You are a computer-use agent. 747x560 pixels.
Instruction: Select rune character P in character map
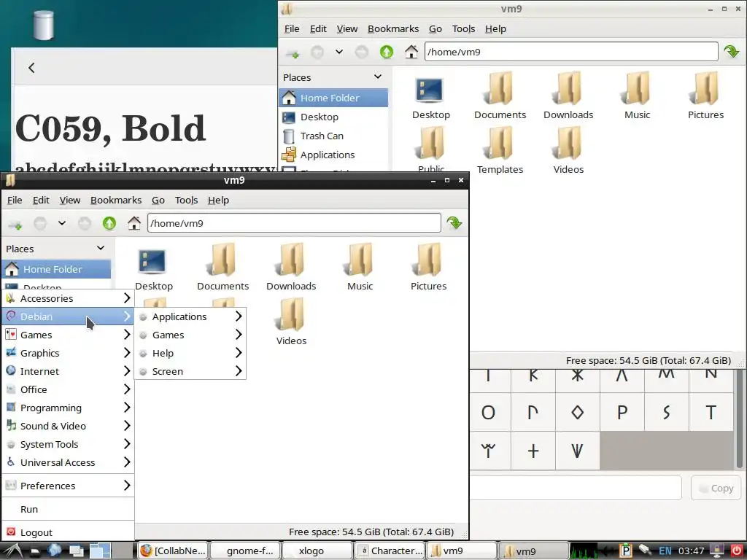point(622,412)
